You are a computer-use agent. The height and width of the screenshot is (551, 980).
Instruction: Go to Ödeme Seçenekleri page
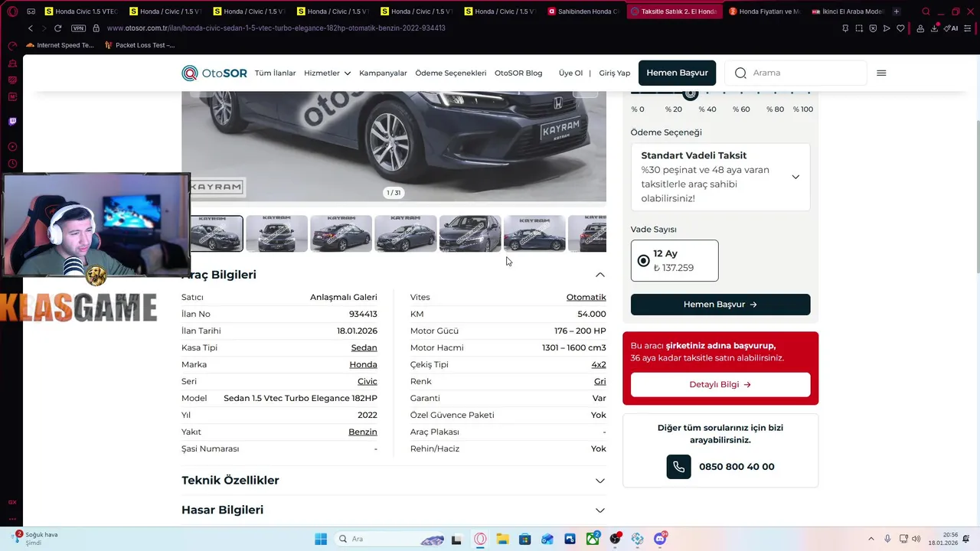coord(451,73)
